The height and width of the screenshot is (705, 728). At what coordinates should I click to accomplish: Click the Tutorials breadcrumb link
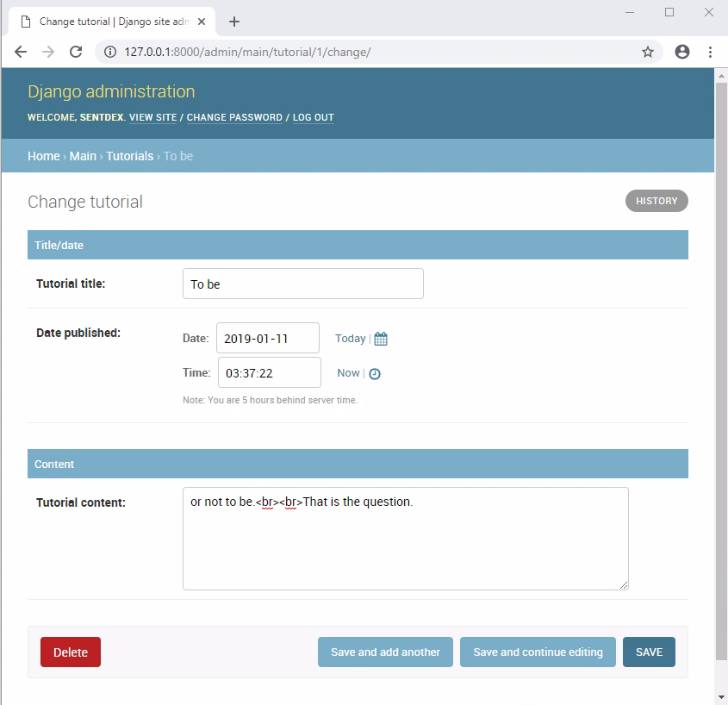pos(129,156)
